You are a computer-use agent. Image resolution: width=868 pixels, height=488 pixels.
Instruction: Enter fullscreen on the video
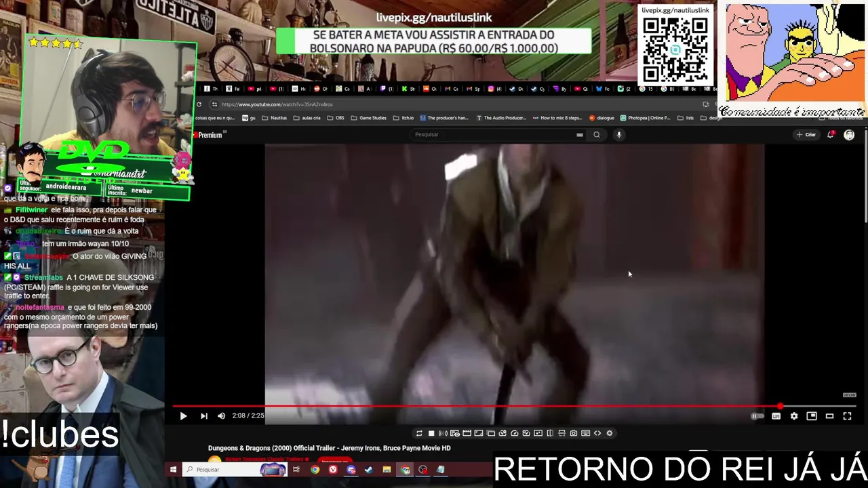[847, 416]
